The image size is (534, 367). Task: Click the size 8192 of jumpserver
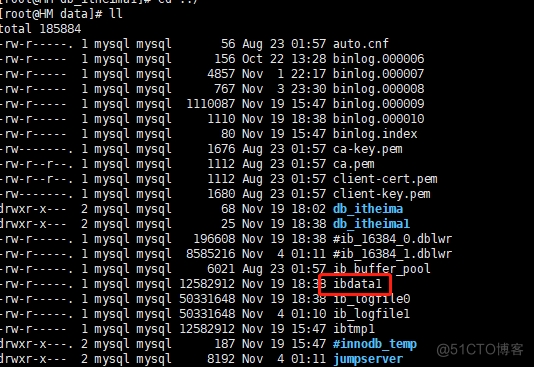(221, 359)
